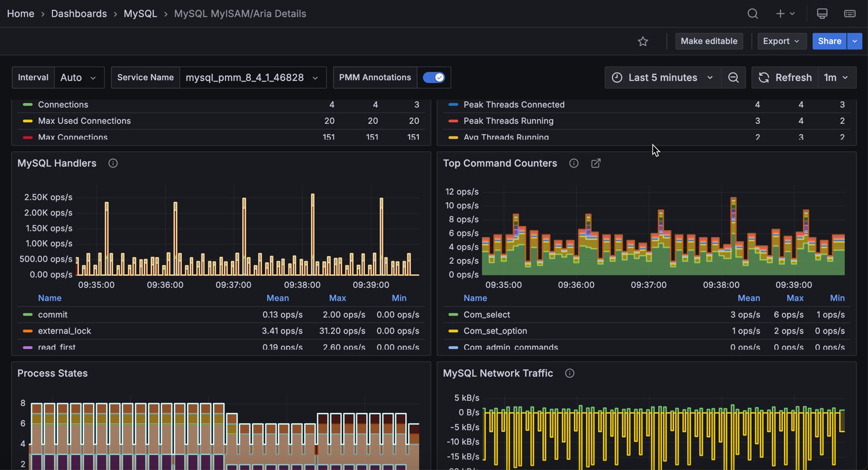868x470 pixels.
Task: Click the info icon beside MySQL Network Traffic
Action: pyautogui.click(x=569, y=373)
